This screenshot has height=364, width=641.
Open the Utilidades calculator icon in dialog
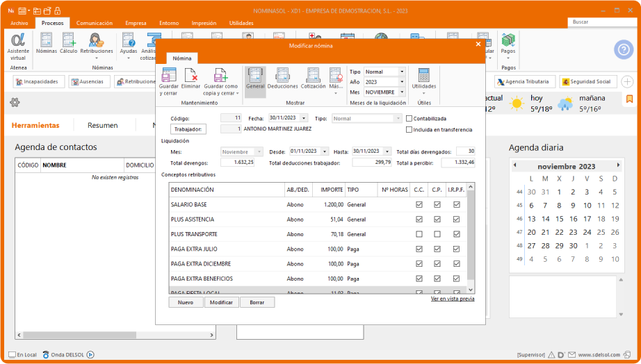coord(424,75)
